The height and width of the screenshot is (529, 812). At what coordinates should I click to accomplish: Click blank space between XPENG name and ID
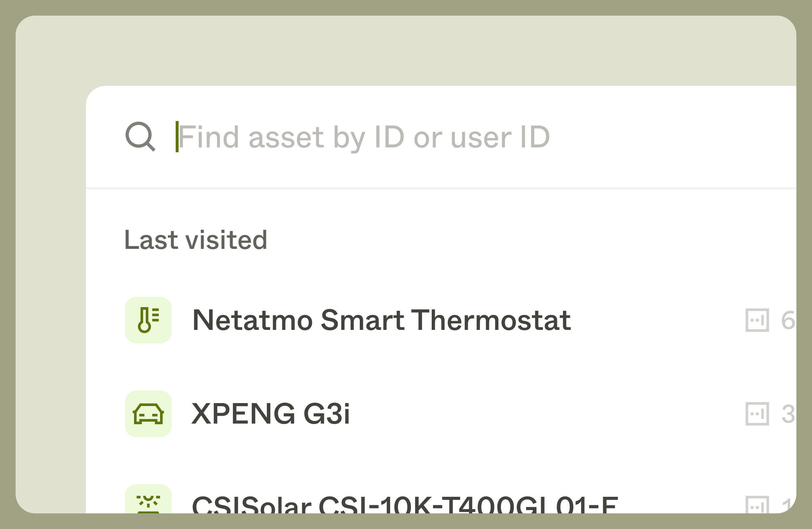tap(546, 414)
